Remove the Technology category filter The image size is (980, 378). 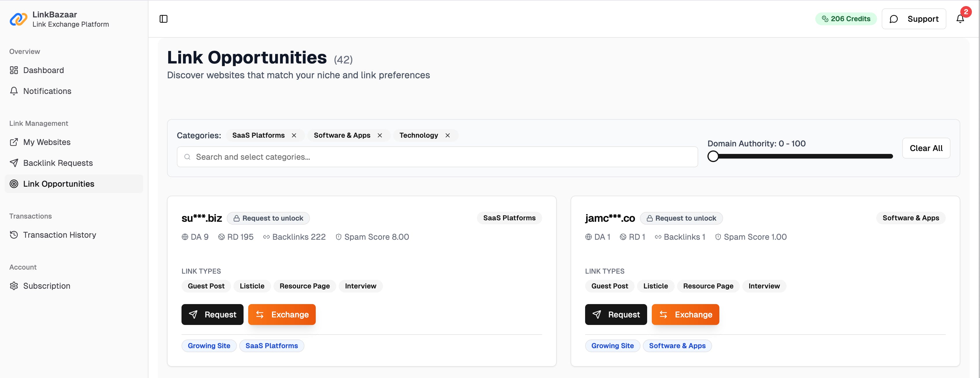tap(448, 135)
